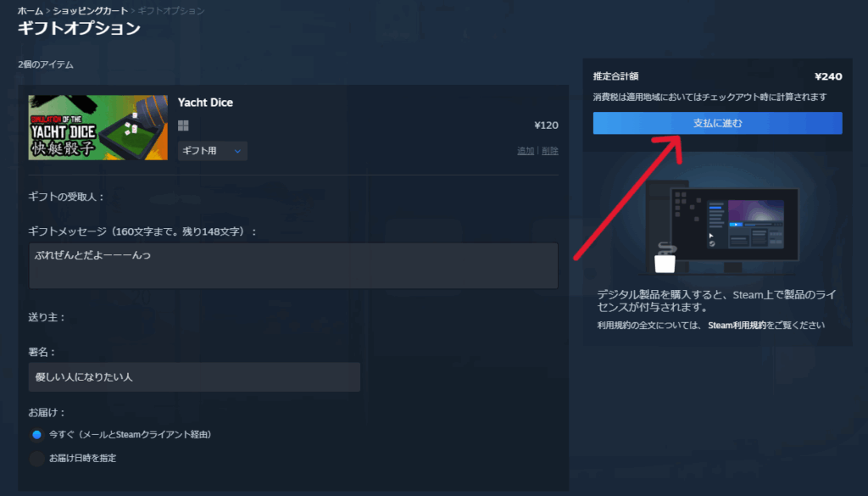This screenshot has height=496, width=868.
Task: Select お届け日時を指定 scheduled delivery option
Action: 36,459
